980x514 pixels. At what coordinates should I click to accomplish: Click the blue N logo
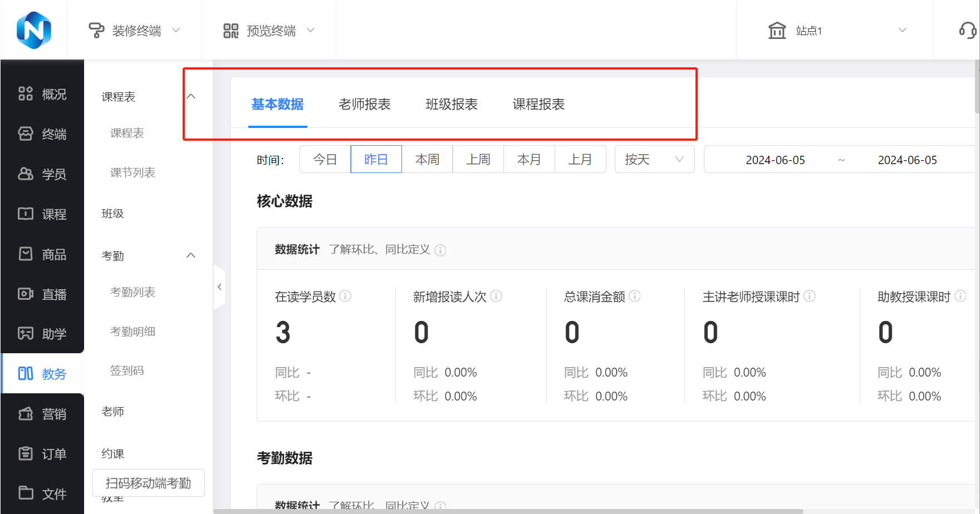pos(34,30)
